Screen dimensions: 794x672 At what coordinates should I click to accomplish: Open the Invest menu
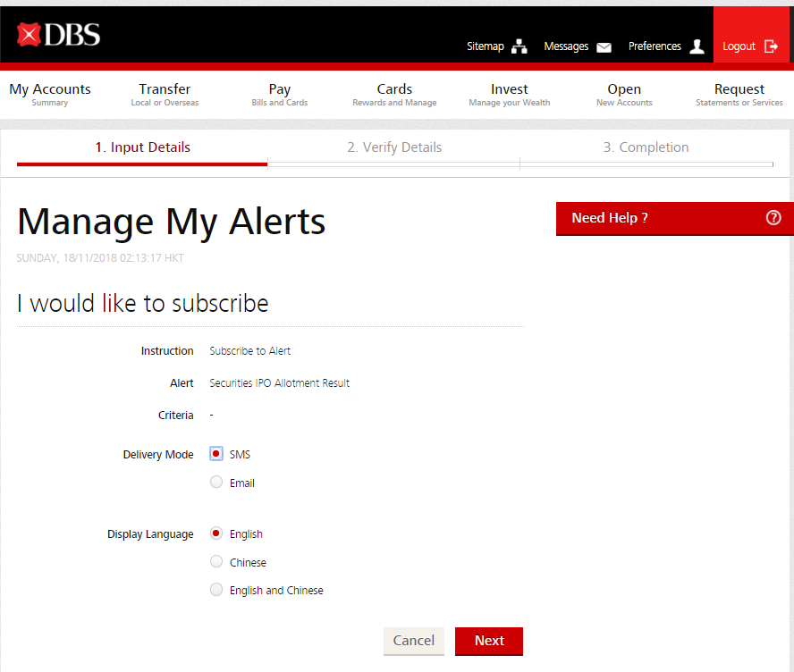click(510, 94)
